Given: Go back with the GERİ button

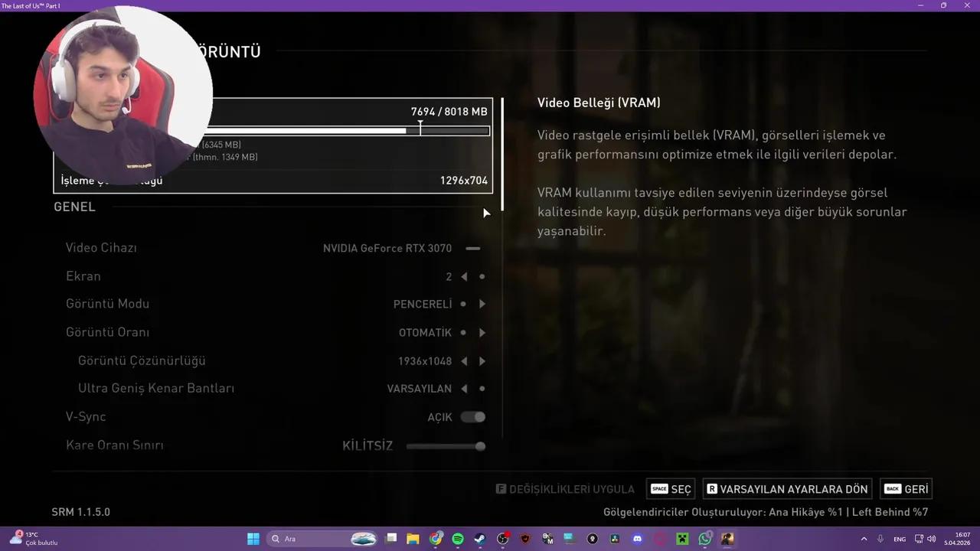Looking at the screenshot, I should click(906, 489).
